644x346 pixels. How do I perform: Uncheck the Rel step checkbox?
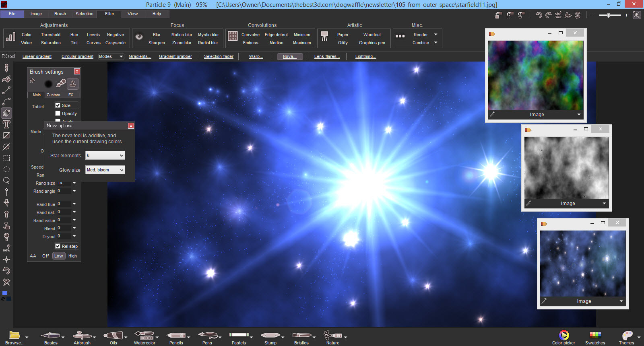point(58,246)
